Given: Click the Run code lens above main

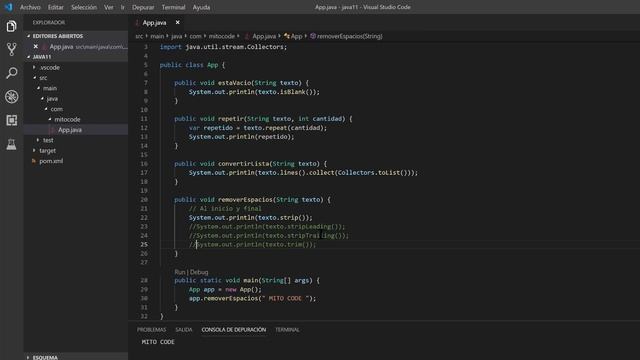Looking at the screenshot, I should (180, 272).
